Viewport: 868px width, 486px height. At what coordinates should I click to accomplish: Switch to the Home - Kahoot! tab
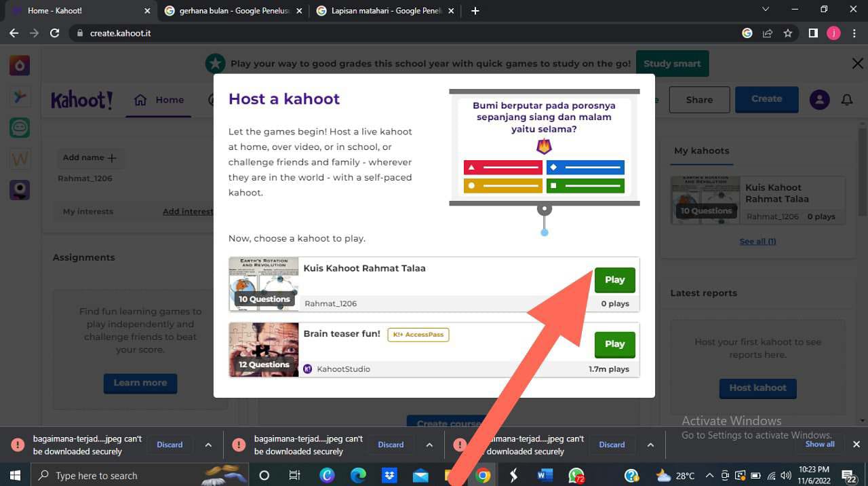click(79, 11)
